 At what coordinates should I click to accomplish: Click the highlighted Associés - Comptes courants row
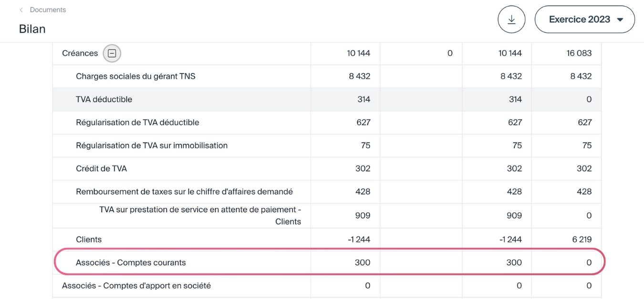coord(131,262)
